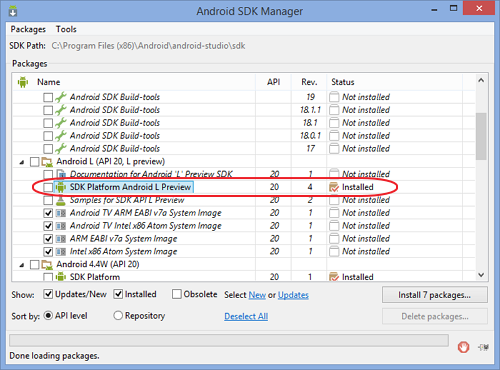Click the New selection link

tap(257, 295)
